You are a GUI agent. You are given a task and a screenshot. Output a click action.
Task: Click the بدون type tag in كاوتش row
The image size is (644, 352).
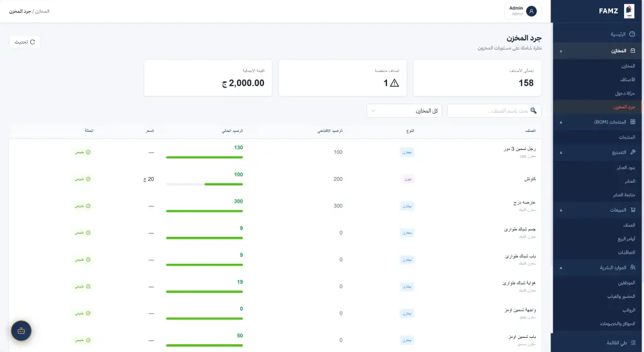408,180
